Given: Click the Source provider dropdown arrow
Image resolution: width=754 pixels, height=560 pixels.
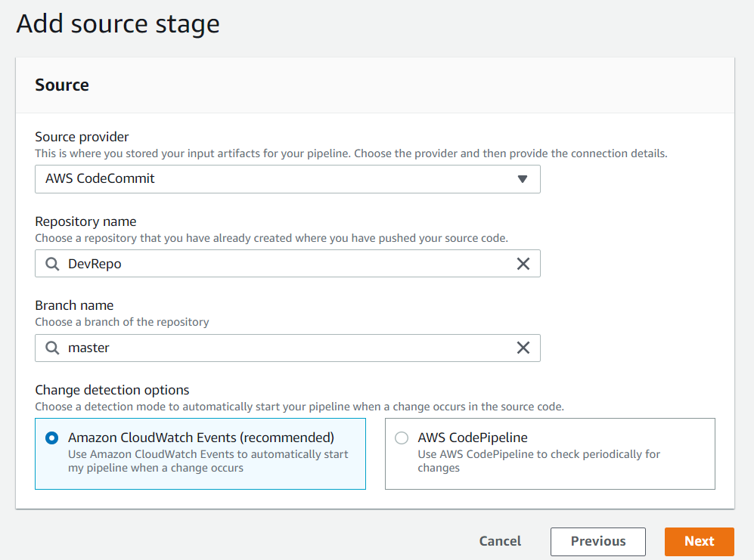Looking at the screenshot, I should [x=522, y=179].
